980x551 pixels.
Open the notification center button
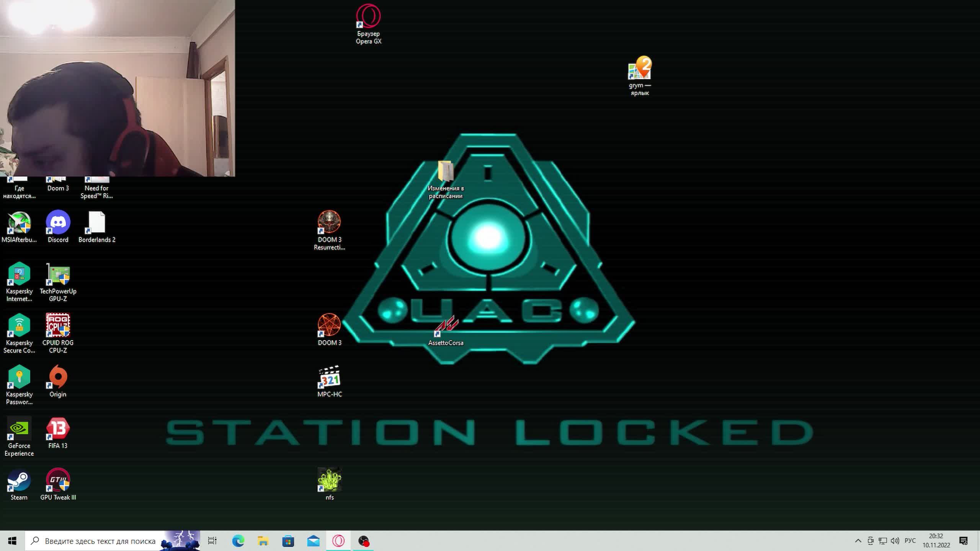[x=963, y=541]
